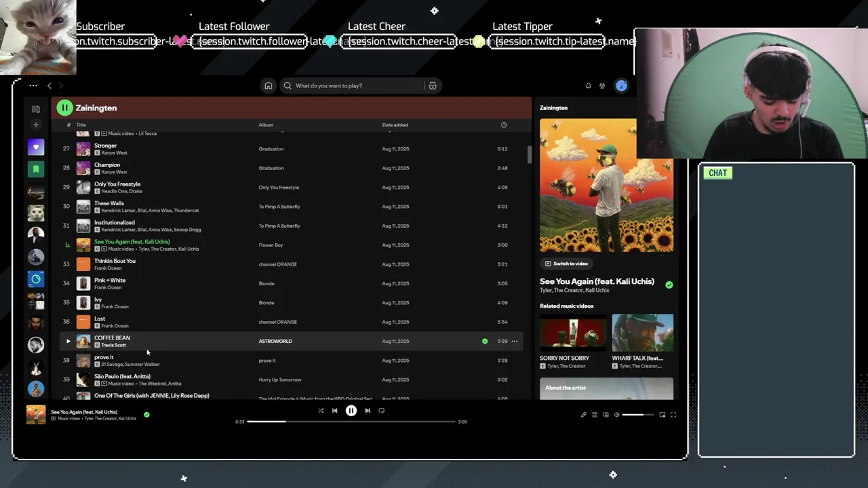Image resolution: width=868 pixels, height=488 pixels.
Task: Sort by the # column header
Action: pyautogui.click(x=68, y=125)
